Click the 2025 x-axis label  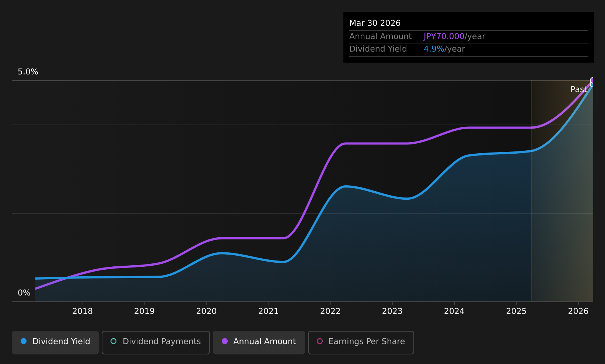point(516,311)
